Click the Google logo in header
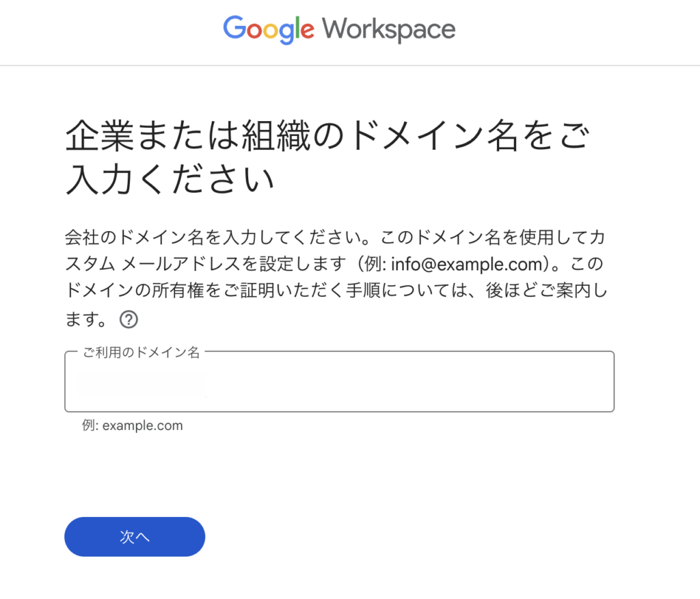 269,29
